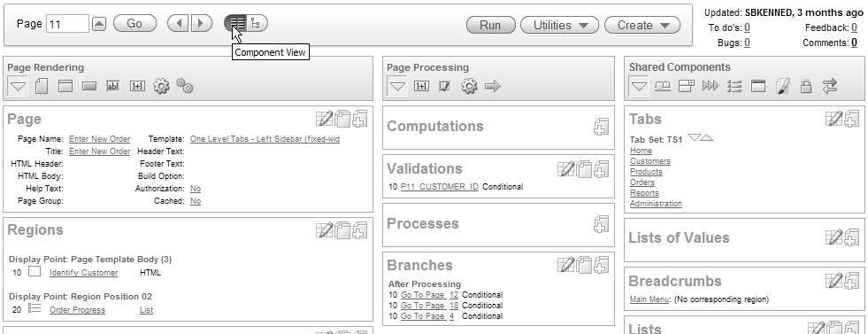Move tab set TS1 up arrow
The height and width of the screenshot is (334, 868).
tap(706, 137)
